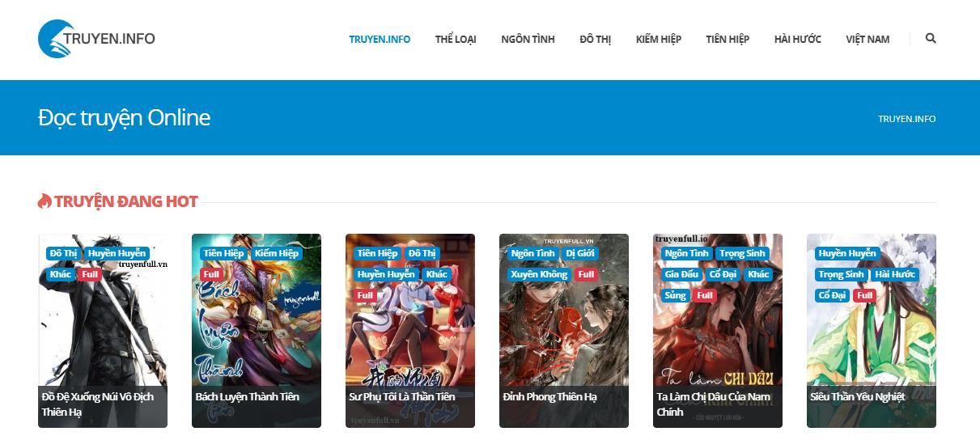Go to the Đô Thị category
Screen dimensions: 980x440
(x=595, y=39)
